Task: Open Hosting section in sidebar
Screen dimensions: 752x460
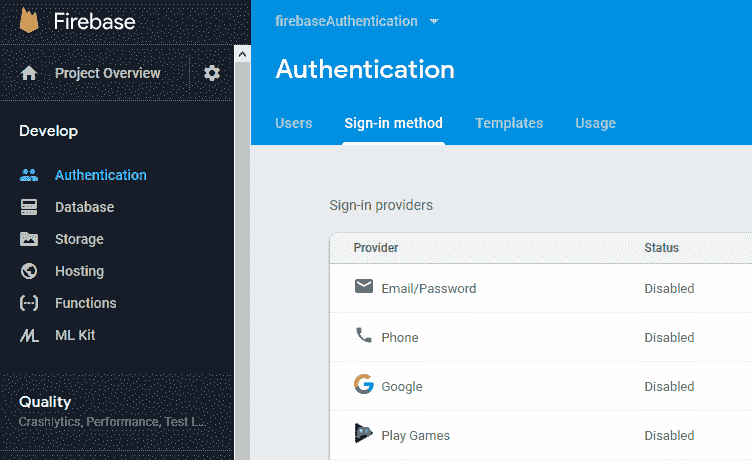Action: (x=79, y=271)
